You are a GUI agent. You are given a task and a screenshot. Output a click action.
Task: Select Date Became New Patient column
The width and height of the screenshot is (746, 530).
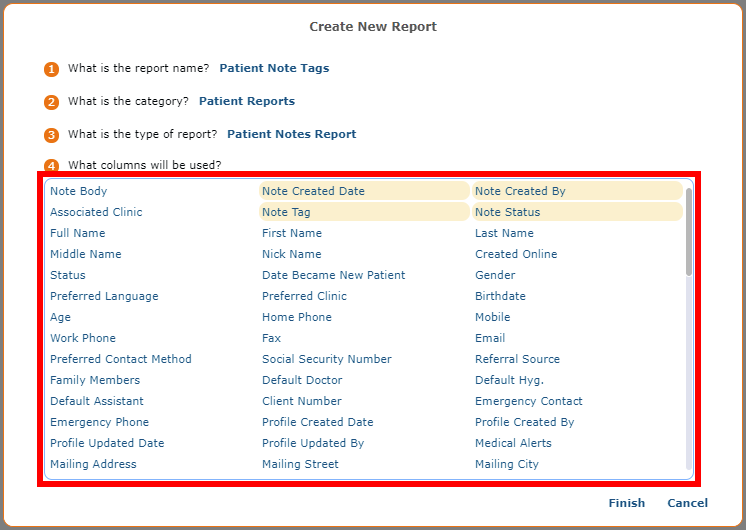[334, 275]
